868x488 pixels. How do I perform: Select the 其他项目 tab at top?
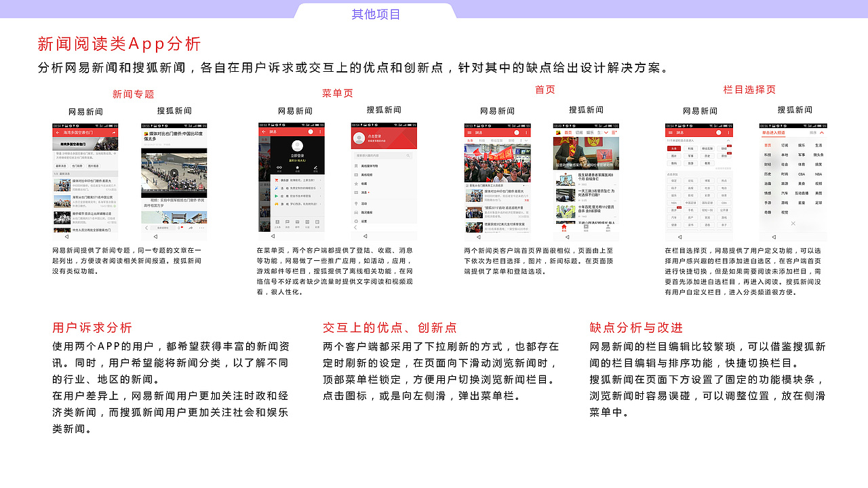[x=376, y=14]
